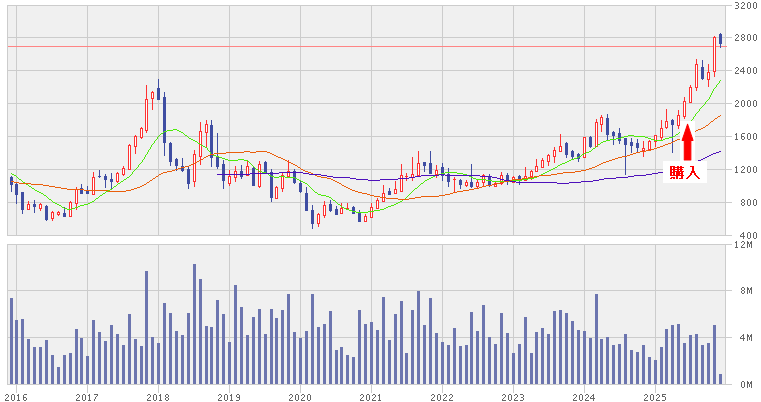Select the 2000 price axis label
Image resolution: width=761 pixels, height=402 pixels.
pos(743,104)
